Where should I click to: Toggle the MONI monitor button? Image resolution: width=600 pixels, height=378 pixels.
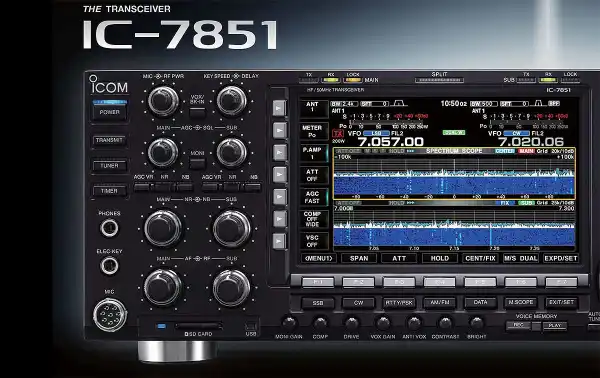point(197,164)
